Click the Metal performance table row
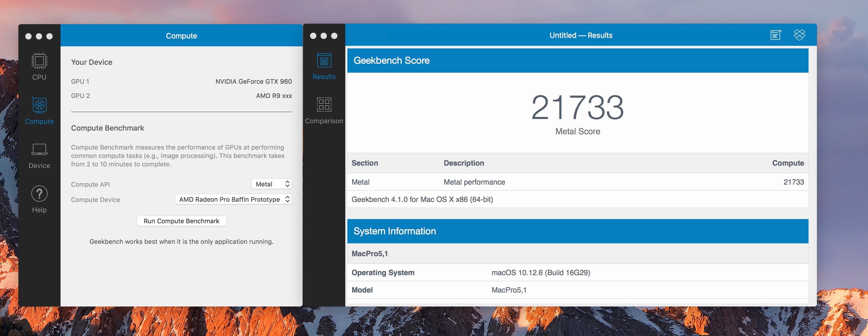The height and width of the screenshot is (336, 868). [577, 182]
